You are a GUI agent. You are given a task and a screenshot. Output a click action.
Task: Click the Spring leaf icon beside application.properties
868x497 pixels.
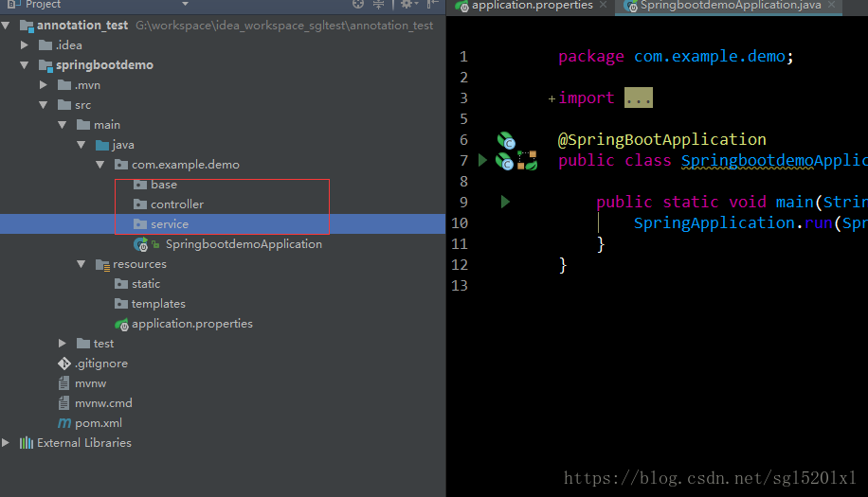point(121,324)
